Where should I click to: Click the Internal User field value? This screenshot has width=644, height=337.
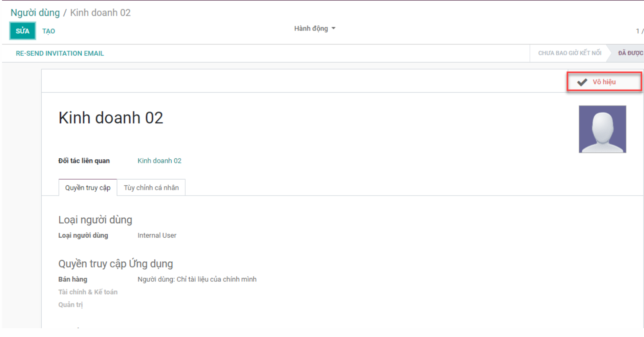(x=157, y=235)
